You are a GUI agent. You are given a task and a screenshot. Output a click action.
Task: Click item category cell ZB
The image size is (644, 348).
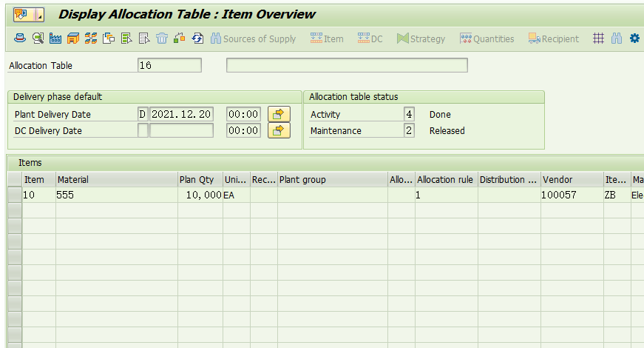617,195
